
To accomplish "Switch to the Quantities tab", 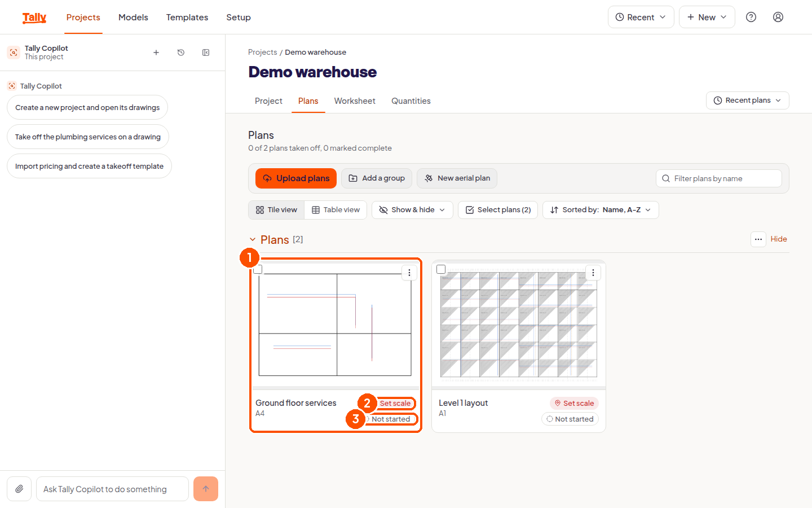I will (x=411, y=101).
